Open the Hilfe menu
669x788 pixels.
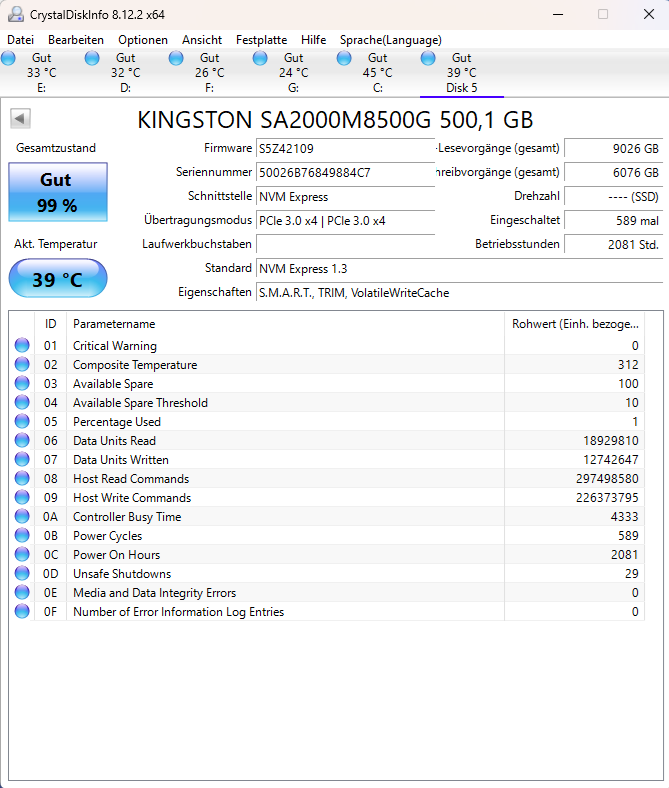click(314, 40)
